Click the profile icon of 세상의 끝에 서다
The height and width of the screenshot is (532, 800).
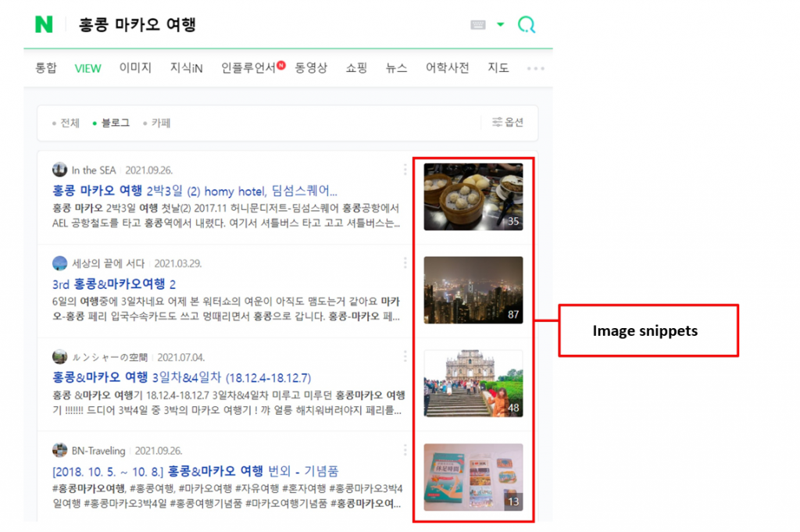[x=60, y=263]
